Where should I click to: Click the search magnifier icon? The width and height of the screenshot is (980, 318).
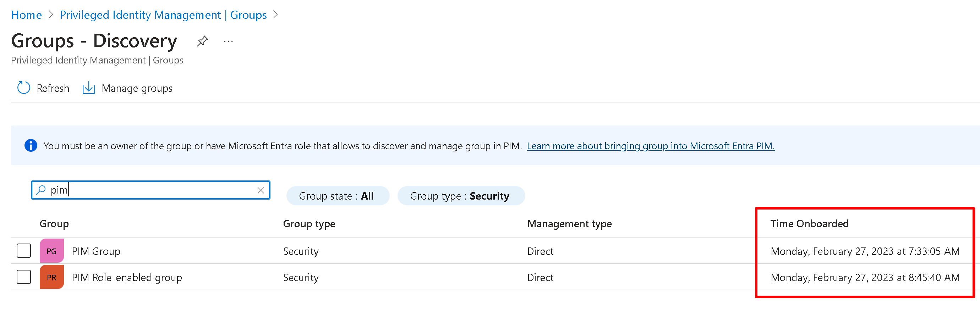pyautogui.click(x=41, y=190)
